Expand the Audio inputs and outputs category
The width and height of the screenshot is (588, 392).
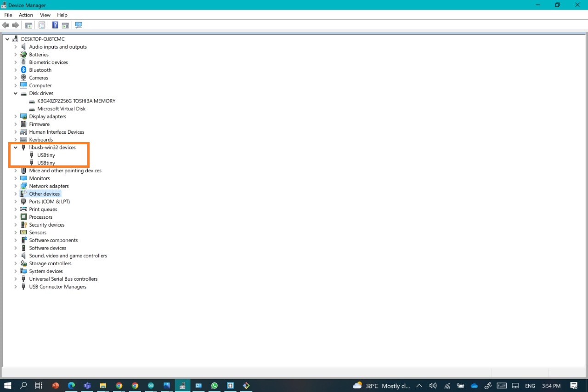pos(16,47)
